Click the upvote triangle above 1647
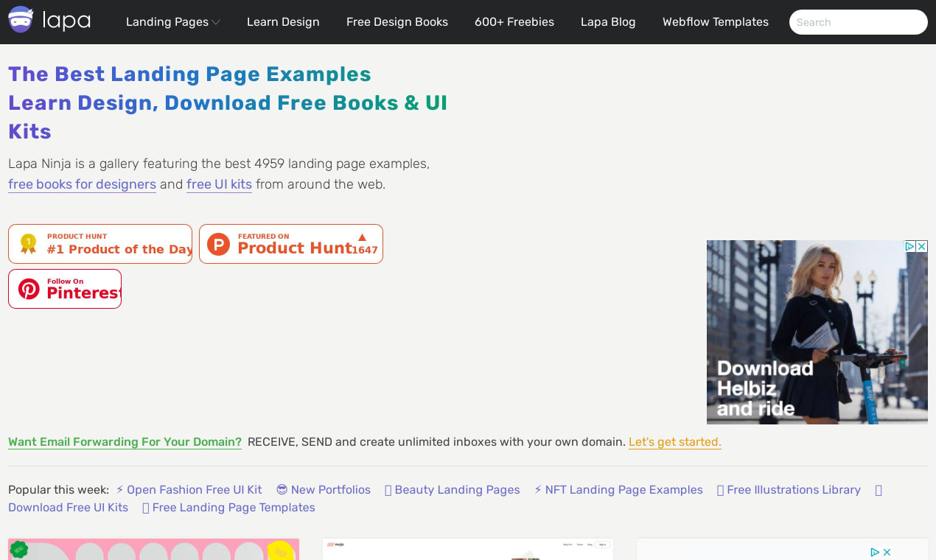This screenshot has width=936, height=560. [362, 237]
